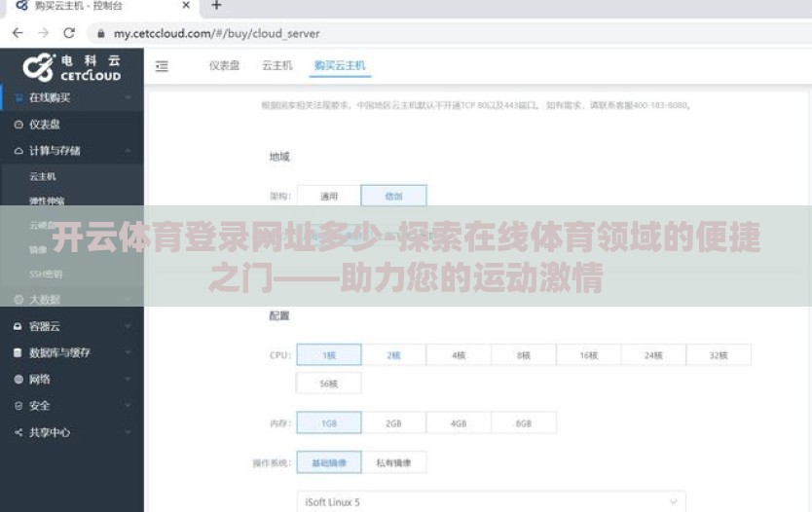Choose 8核 CPU
This screenshot has height=512, width=812.
(524, 355)
